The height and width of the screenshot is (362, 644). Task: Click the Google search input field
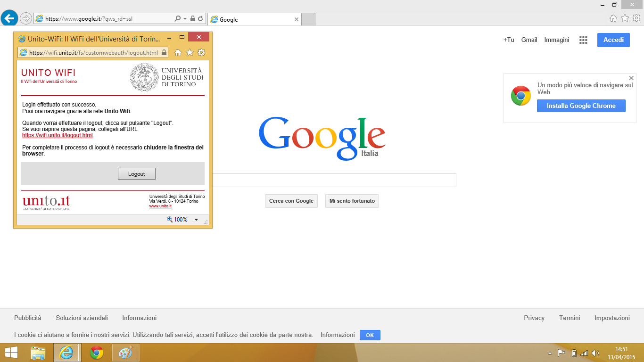[334, 180]
